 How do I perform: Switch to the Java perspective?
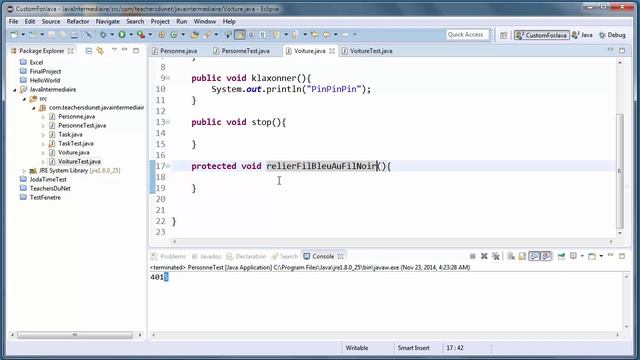pyautogui.click(x=582, y=35)
